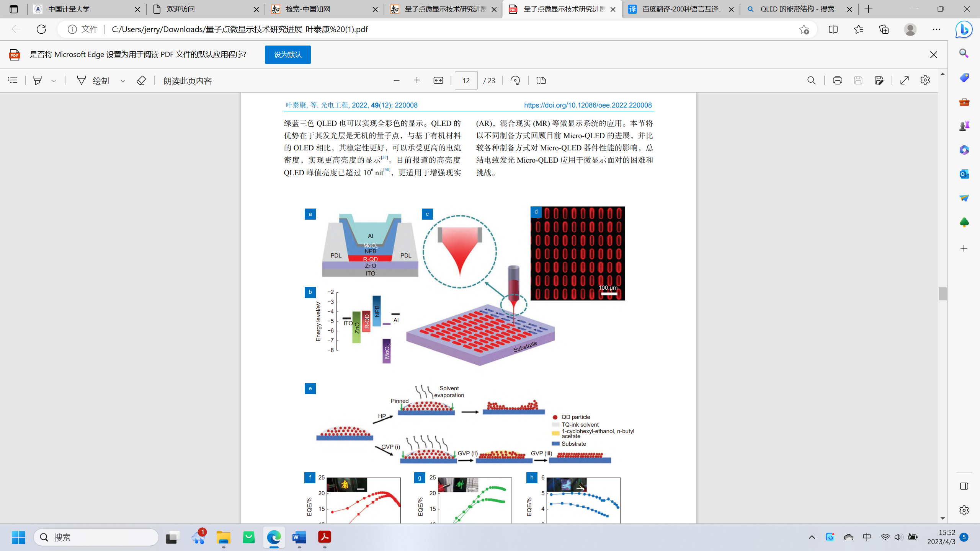Add a sidebar app plus
The width and height of the screenshot is (980, 551).
[964, 248]
